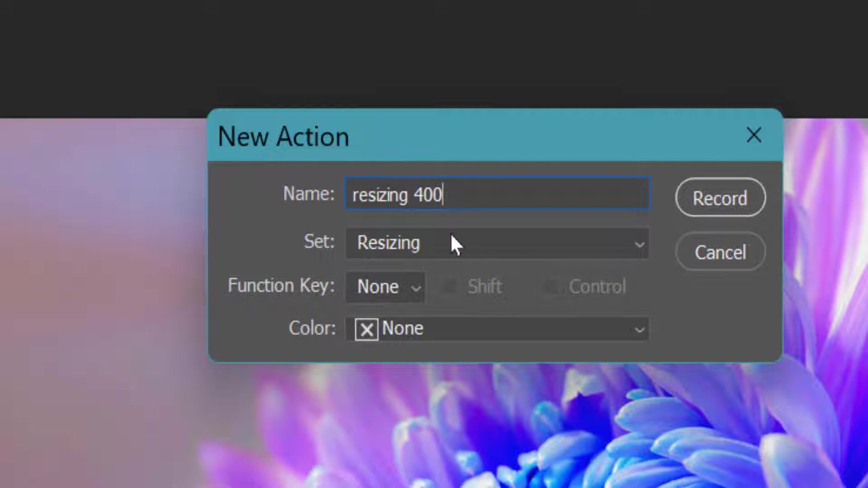This screenshot has width=868, height=488.
Task: Close the New Action dialog with the X
Action: click(x=754, y=135)
